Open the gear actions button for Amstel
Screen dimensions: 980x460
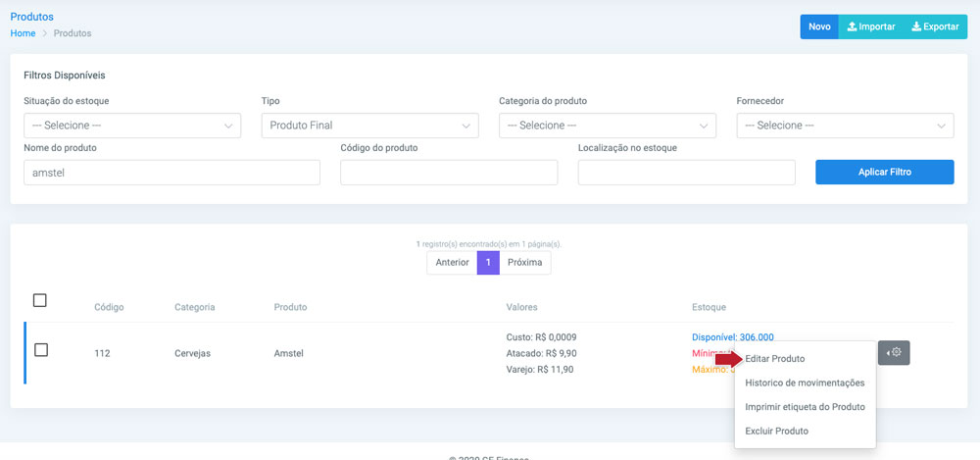click(894, 352)
